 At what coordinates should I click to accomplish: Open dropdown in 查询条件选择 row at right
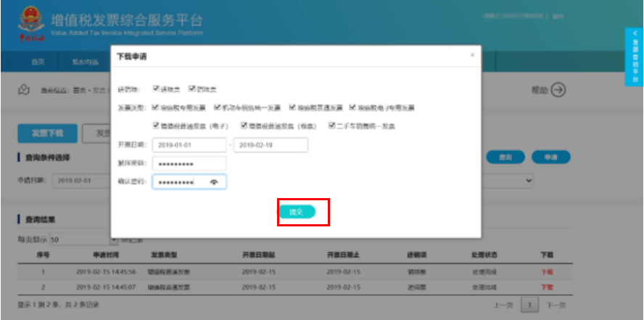tap(529, 181)
